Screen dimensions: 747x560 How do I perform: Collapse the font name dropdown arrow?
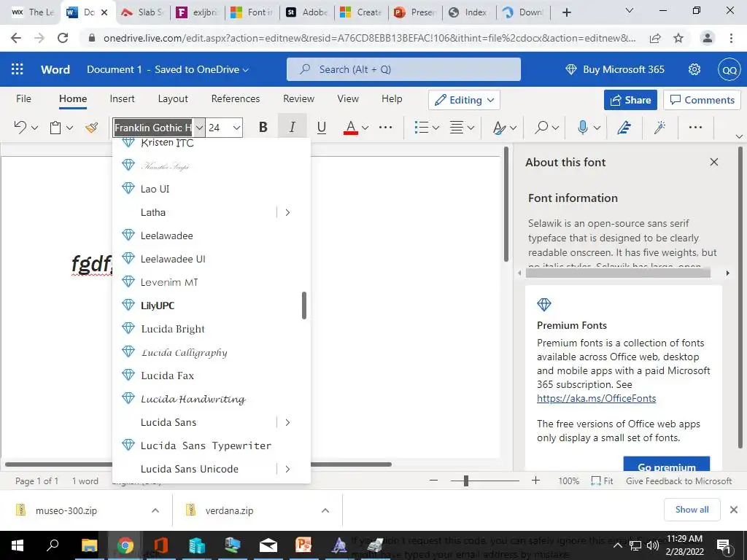200,128
